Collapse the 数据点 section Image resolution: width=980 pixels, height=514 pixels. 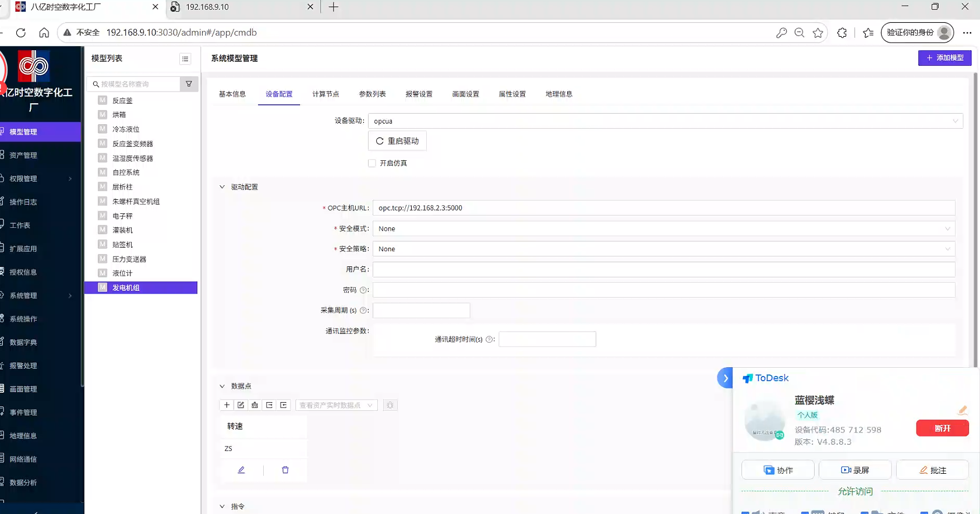[x=222, y=386]
